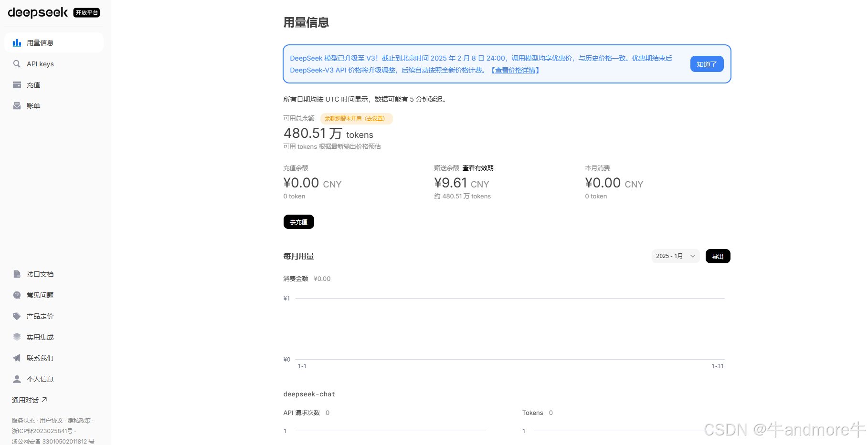
Task: Click the ¥9.61 CNY gifted balance value
Action: [x=462, y=183]
